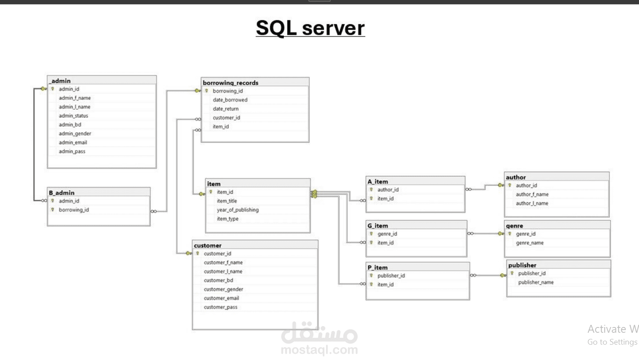The height and width of the screenshot is (364, 639).
Task: Click the primary key icon for customer_id in customer
Action: 197,254
